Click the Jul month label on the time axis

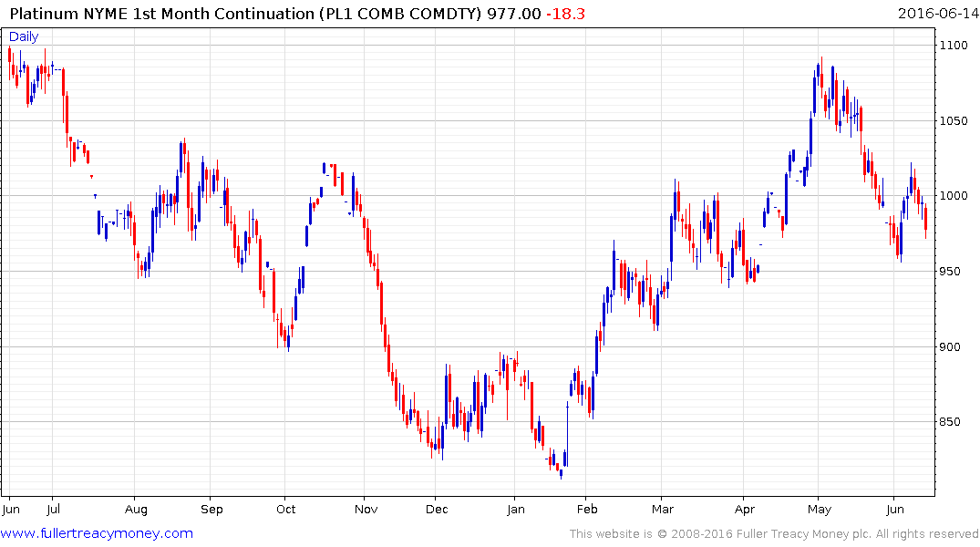pos(53,509)
